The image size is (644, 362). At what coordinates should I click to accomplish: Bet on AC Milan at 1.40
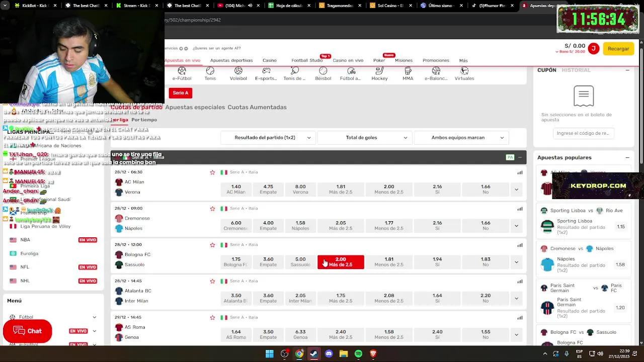point(236,190)
